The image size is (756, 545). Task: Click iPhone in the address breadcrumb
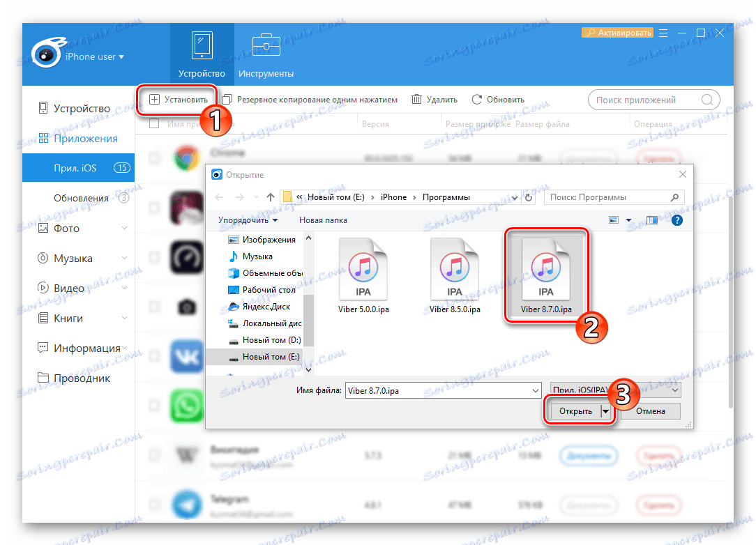393,197
